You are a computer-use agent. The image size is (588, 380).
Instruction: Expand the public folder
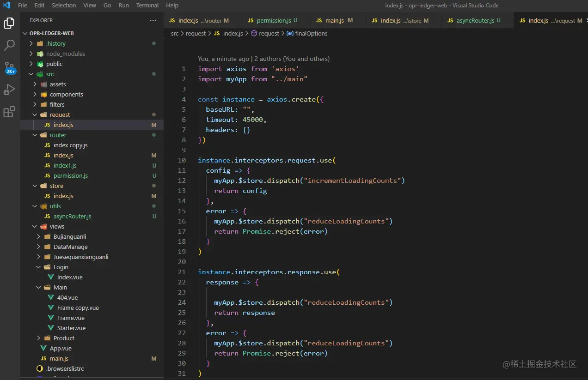pos(31,64)
